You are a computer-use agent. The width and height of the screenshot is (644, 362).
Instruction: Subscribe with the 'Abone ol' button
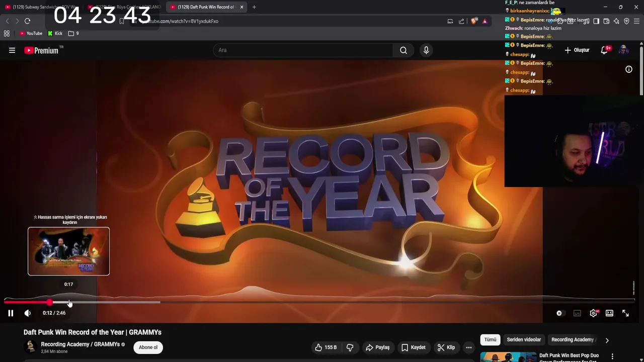coord(148,347)
